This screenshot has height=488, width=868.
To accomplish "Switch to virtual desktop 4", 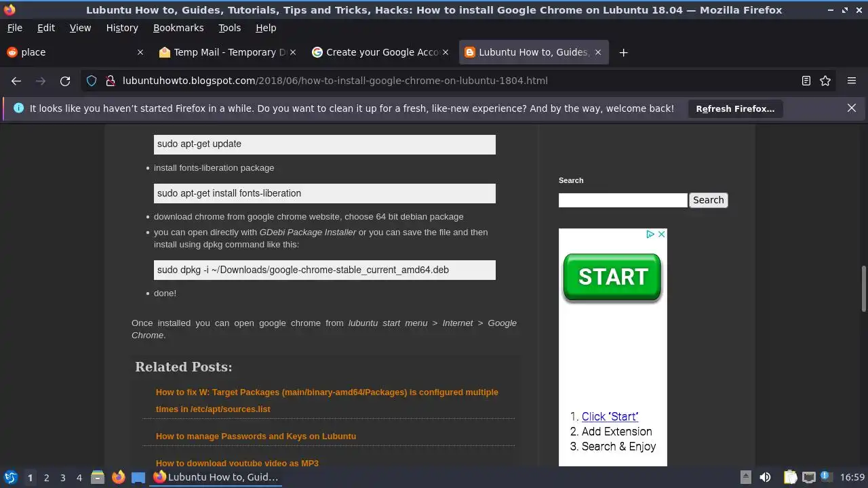I will (x=79, y=477).
